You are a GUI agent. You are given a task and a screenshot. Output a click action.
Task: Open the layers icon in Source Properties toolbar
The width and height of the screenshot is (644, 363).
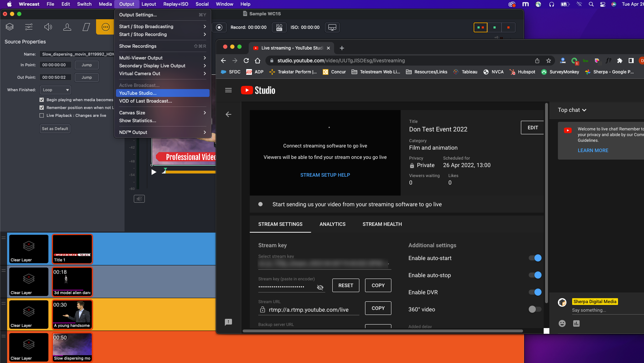click(10, 27)
